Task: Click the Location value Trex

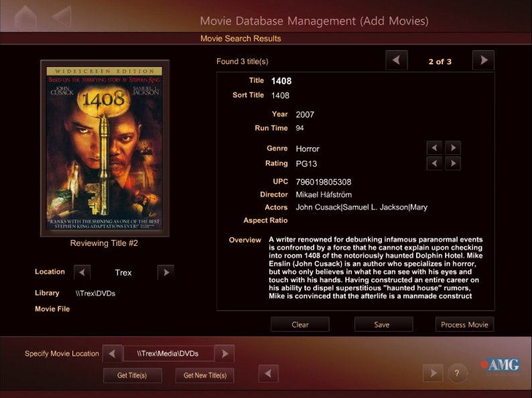Action: [x=123, y=273]
